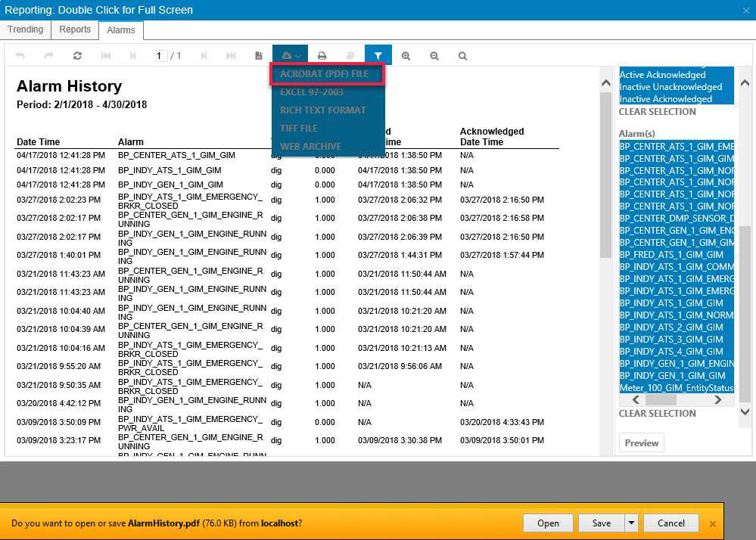The image size is (756, 540).
Task: Open the export cloud dropdown button
Action: [x=291, y=55]
